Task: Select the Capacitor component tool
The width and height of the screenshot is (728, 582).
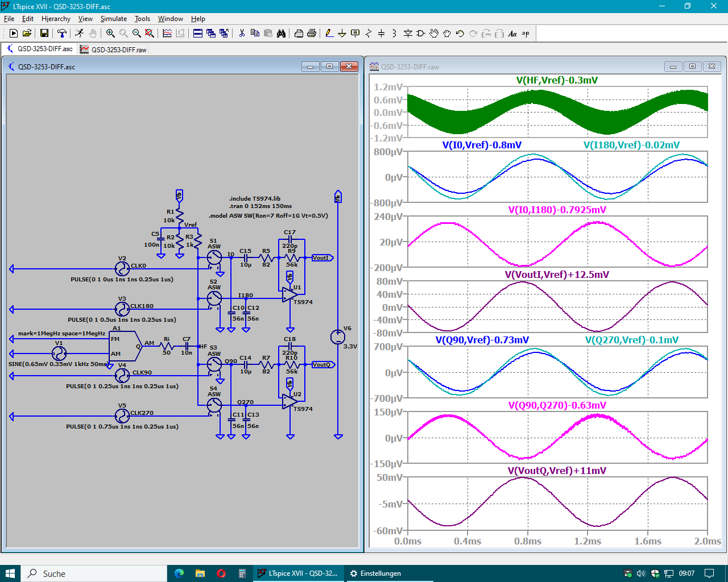Action: pyautogui.click(x=381, y=34)
